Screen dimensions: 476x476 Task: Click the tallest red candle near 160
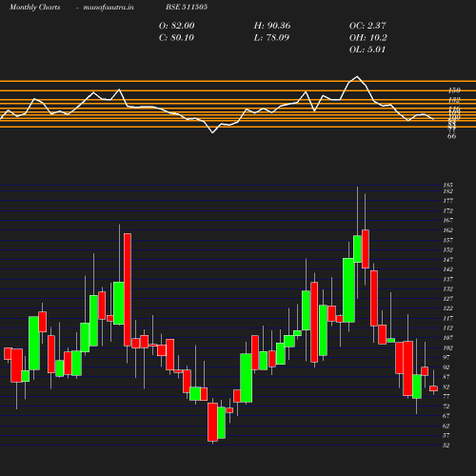point(128,289)
